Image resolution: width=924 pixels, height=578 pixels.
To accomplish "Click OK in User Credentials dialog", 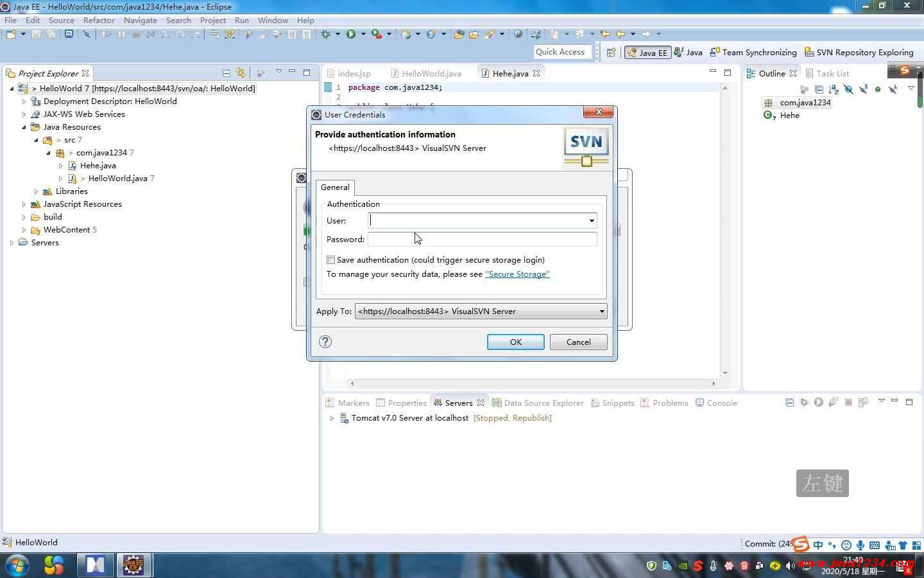I will click(x=515, y=342).
